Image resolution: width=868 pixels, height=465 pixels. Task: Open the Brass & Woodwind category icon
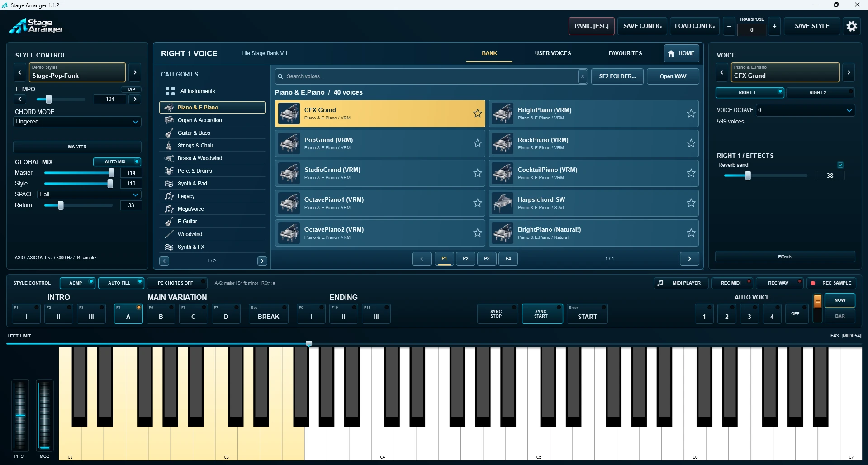(169, 158)
